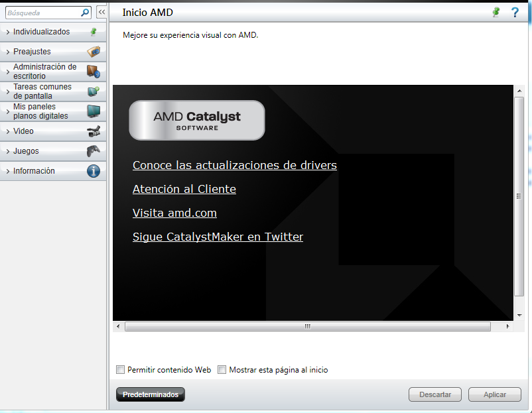Expand Tareas comunes de pantalla chevron
The image size is (532, 413).
(8, 91)
